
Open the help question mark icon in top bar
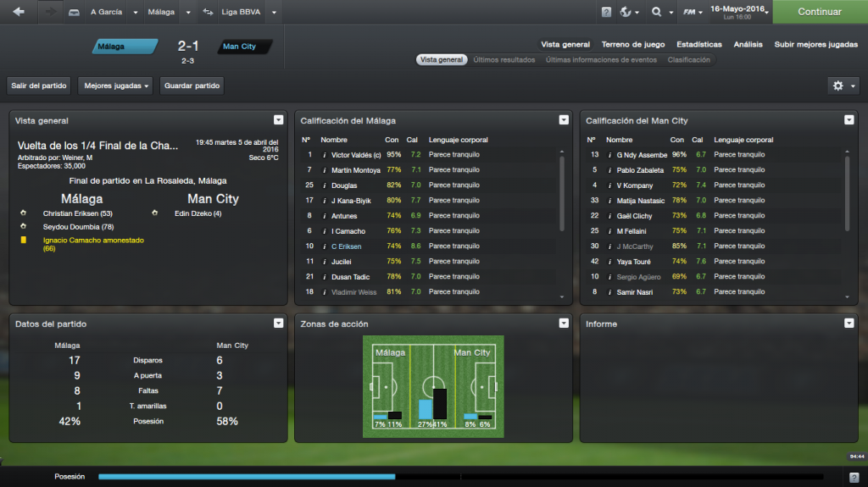(606, 12)
